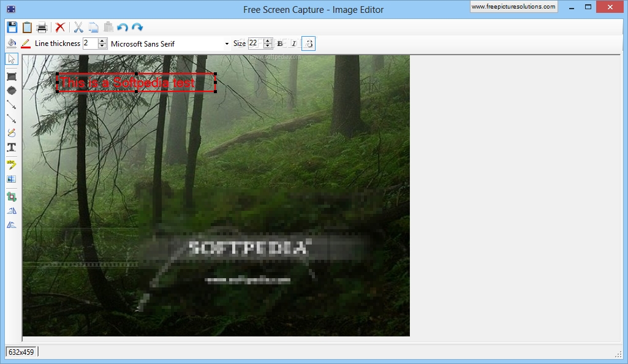Minimize the Image Editor window
Viewport: 628px width, 364px height.
(572, 7)
